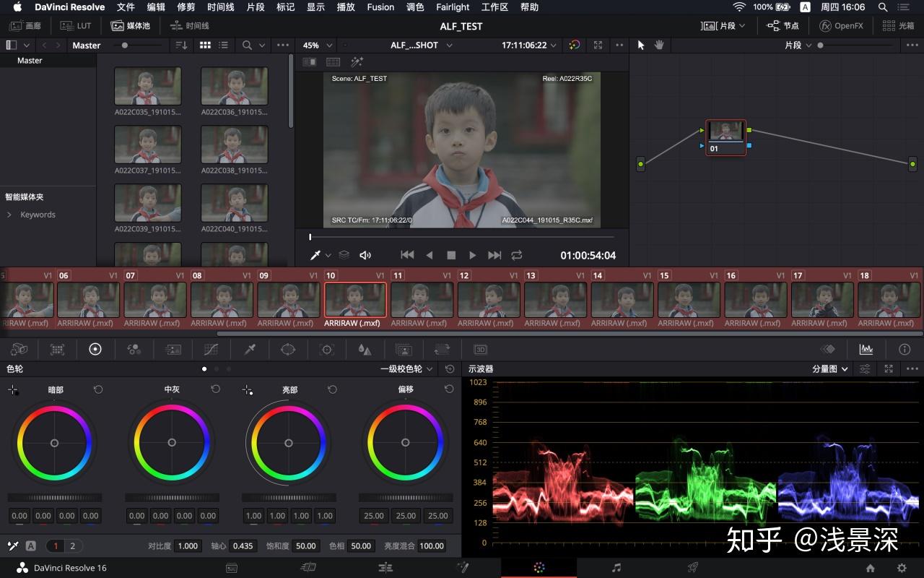Switch to the Color page icon
This screenshot has height=578, width=924.
click(539, 568)
